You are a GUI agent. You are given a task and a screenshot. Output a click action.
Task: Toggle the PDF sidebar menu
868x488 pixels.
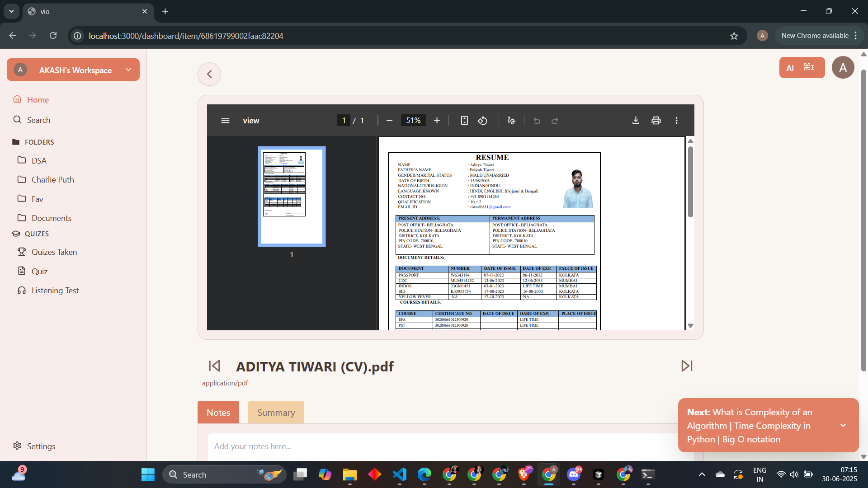point(225,121)
